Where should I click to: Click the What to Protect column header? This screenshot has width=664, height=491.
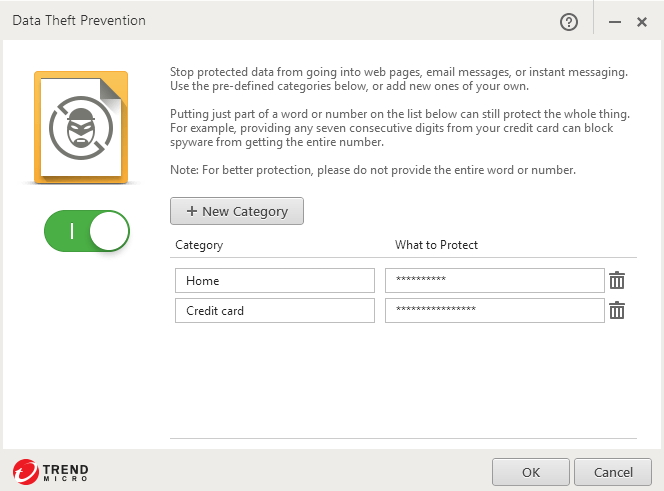[436, 245]
